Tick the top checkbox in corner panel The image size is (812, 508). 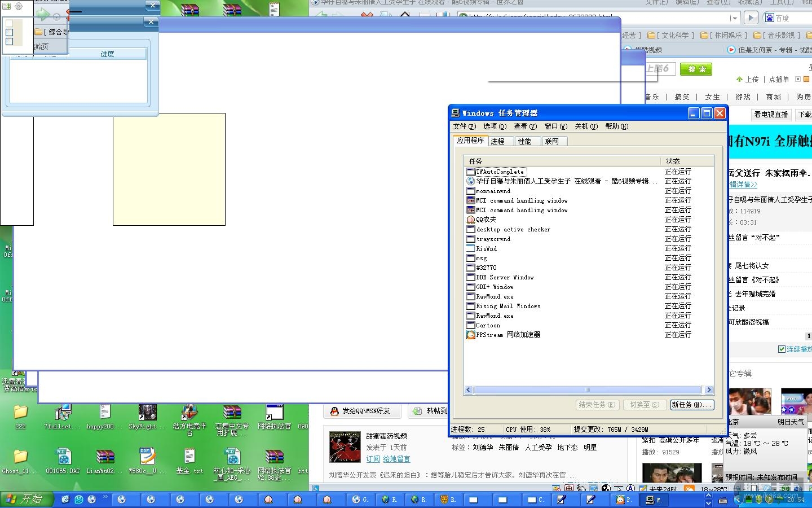pos(9,24)
